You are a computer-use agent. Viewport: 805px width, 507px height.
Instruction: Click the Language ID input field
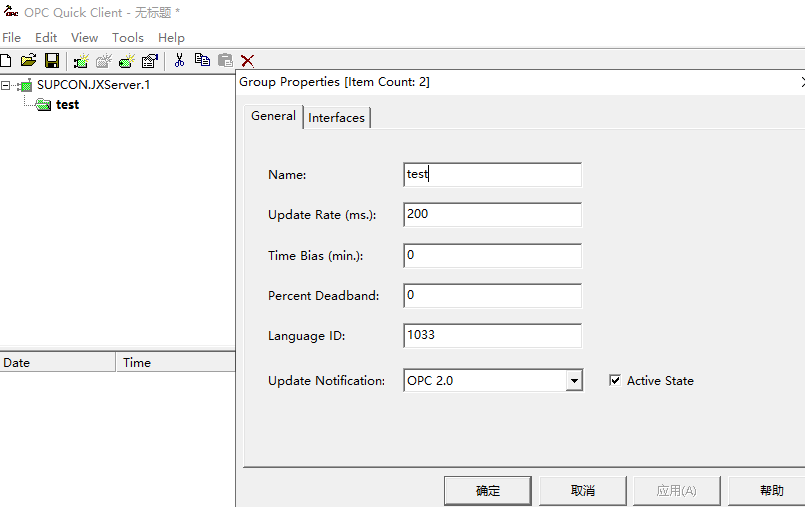[x=492, y=336]
